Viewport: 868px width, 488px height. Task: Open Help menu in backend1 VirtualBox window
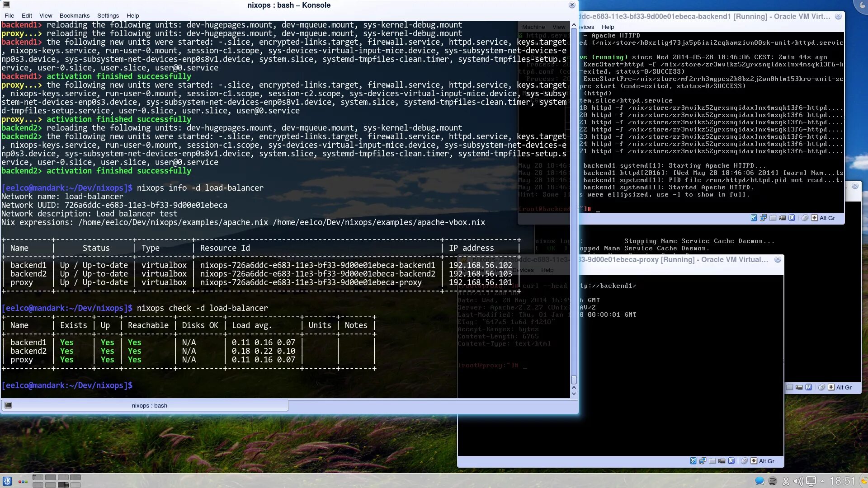point(608,27)
